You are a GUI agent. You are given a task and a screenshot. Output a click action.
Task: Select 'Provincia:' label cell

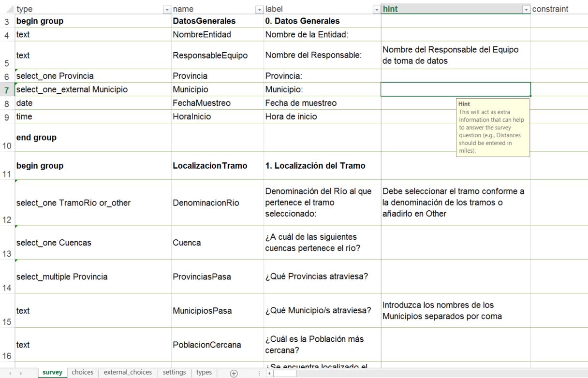click(323, 76)
